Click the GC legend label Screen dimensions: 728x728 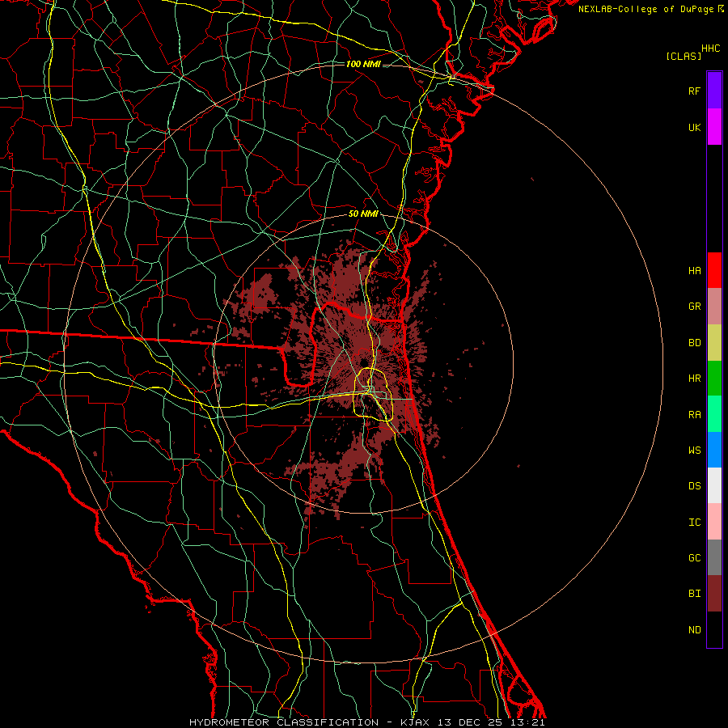coord(694,557)
